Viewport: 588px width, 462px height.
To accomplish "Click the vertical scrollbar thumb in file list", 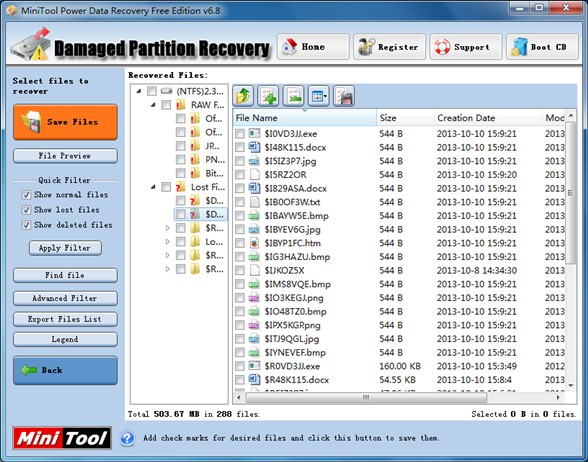I will [570, 193].
